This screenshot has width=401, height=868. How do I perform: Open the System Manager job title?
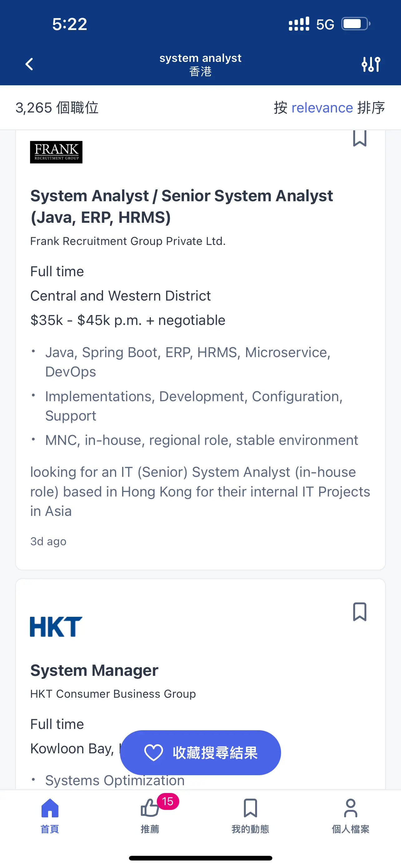click(x=94, y=670)
